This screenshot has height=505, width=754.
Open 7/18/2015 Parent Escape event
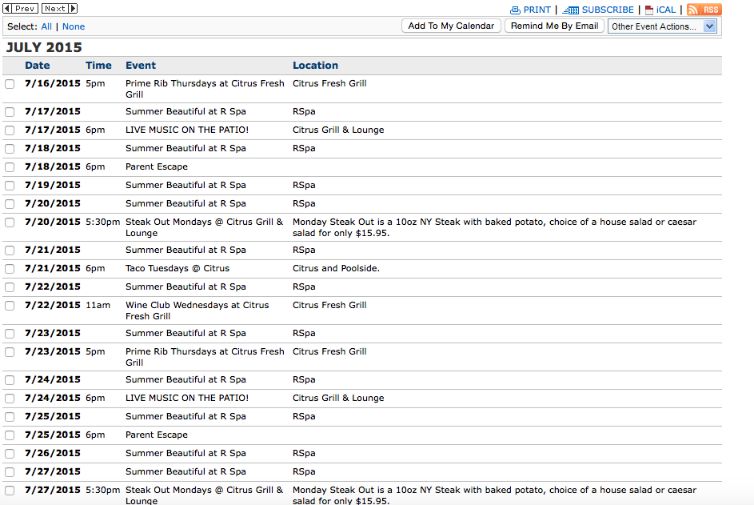point(156,167)
